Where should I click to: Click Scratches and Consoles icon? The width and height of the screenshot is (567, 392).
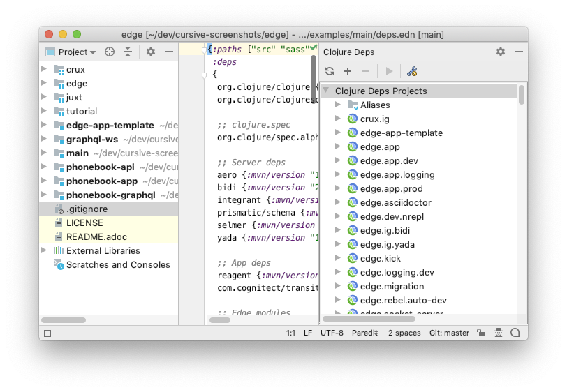click(x=59, y=264)
